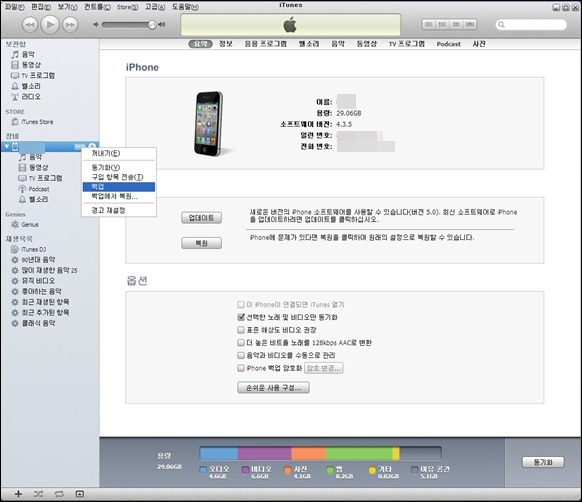The width and height of the screenshot is (582, 502).
Task: Choose 동기화(Y) in the context menu
Action: point(119,167)
